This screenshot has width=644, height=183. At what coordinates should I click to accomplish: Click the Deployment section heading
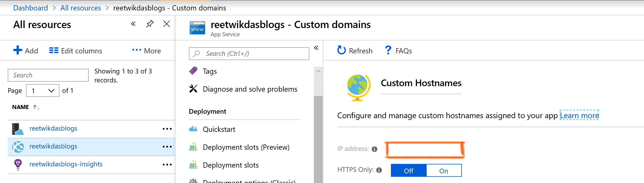coord(207,111)
